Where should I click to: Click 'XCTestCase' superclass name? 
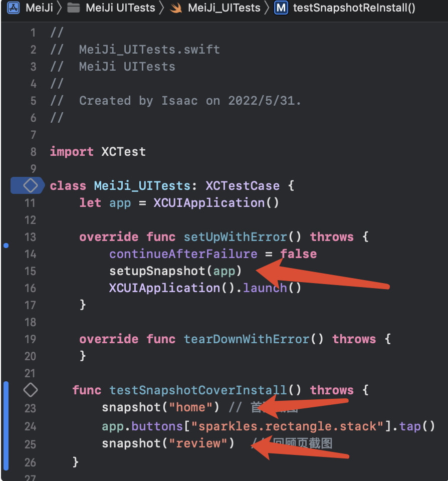click(x=243, y=185)
